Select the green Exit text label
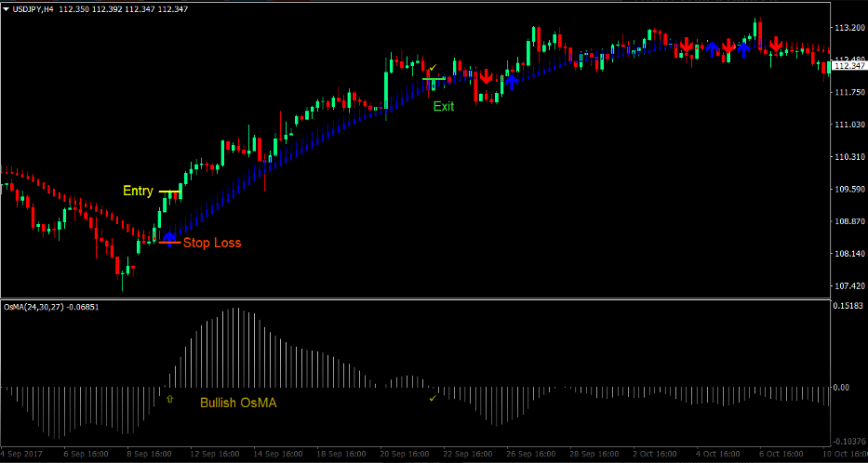 pyautogui.click(x=444, y=107)
